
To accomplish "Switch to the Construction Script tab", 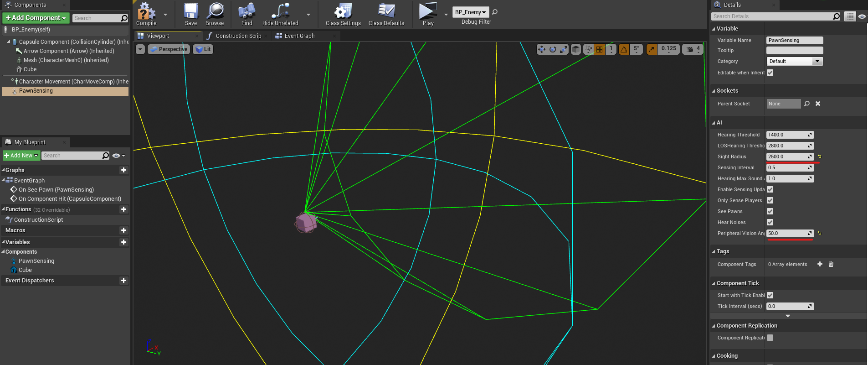I will [x=238, y=36].
